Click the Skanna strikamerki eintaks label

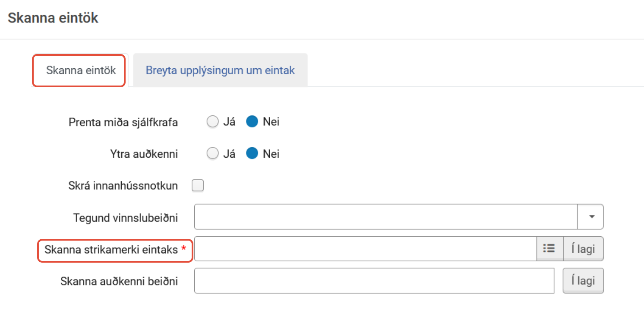pyautogui.click(x=111, y=249)
